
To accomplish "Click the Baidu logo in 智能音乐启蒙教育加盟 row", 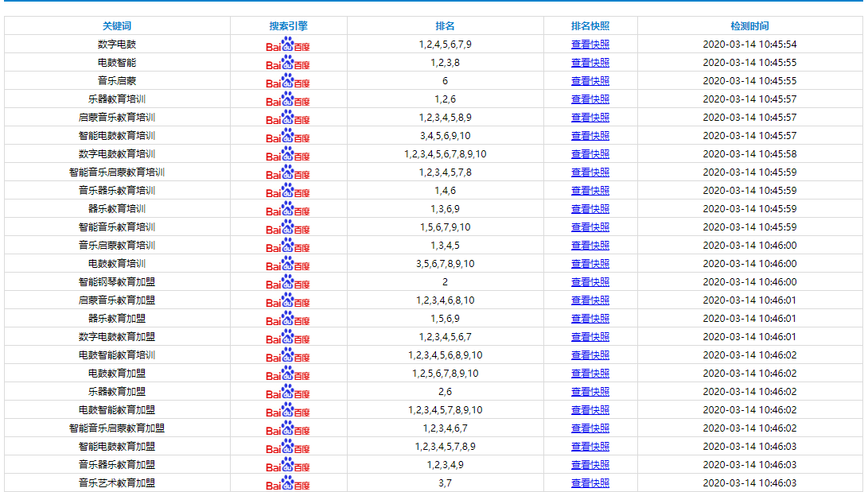I will tap(288, 428).
